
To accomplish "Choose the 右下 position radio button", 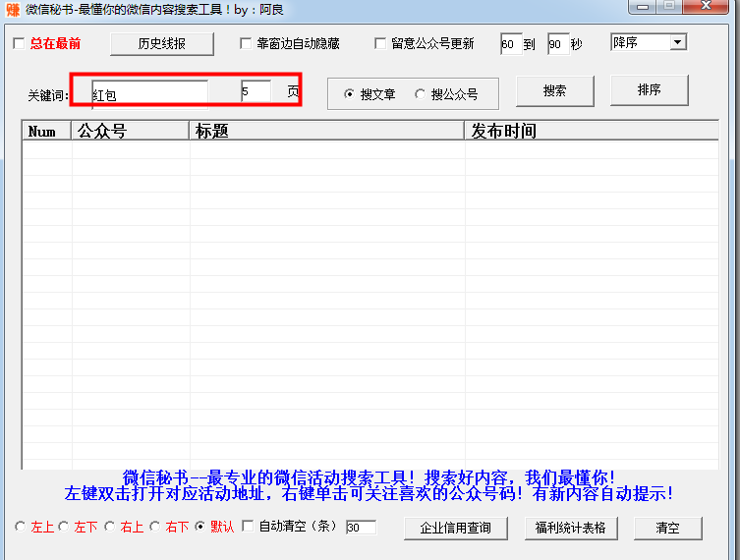I will click(155, 527).
